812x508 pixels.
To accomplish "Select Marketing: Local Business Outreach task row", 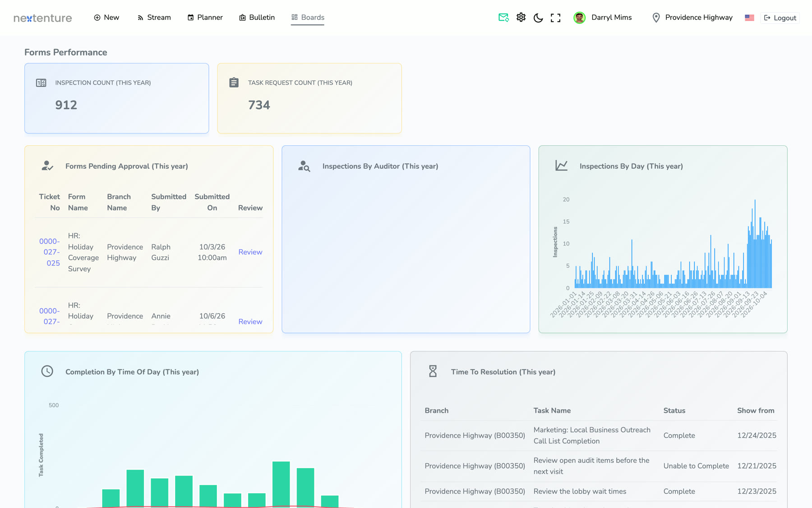I will tap(599, 435).
